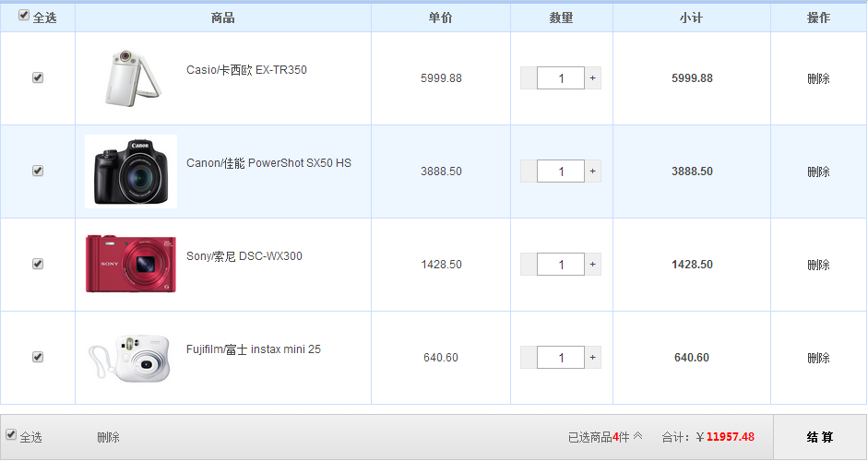This screenshot has width=868, height=461.
Task: Click the bold subtotal 3888.50
Action: click(692, 171)
